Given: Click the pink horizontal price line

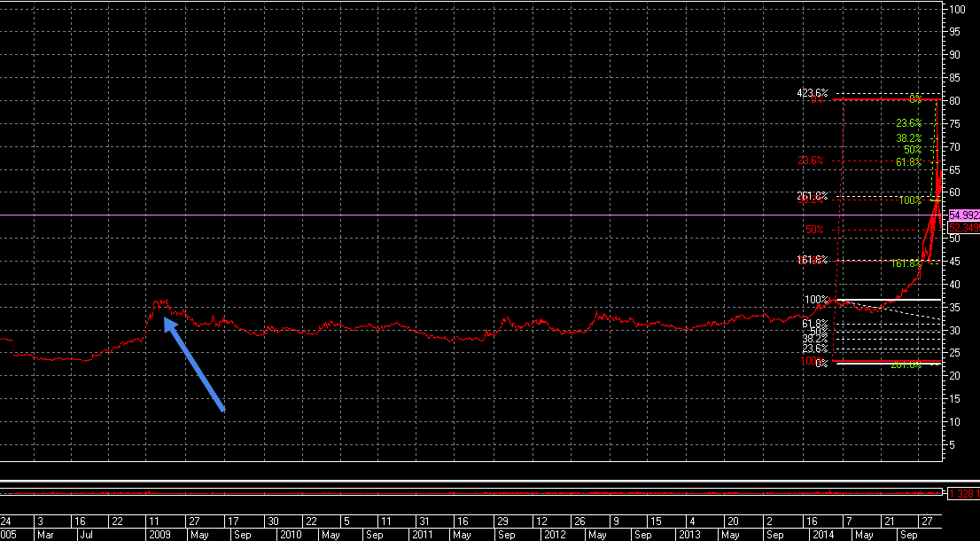Looking at the screenshot, I should click(x=473, y=216).
